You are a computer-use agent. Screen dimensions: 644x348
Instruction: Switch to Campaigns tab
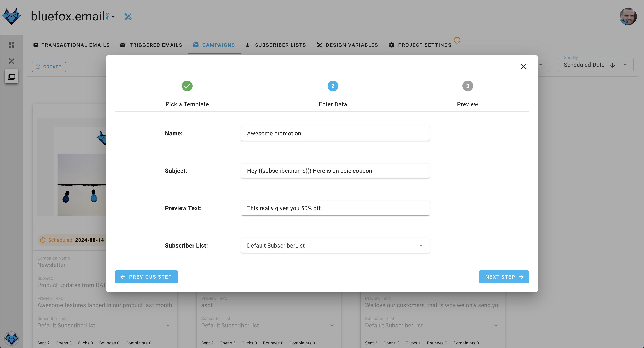(214, 45)
